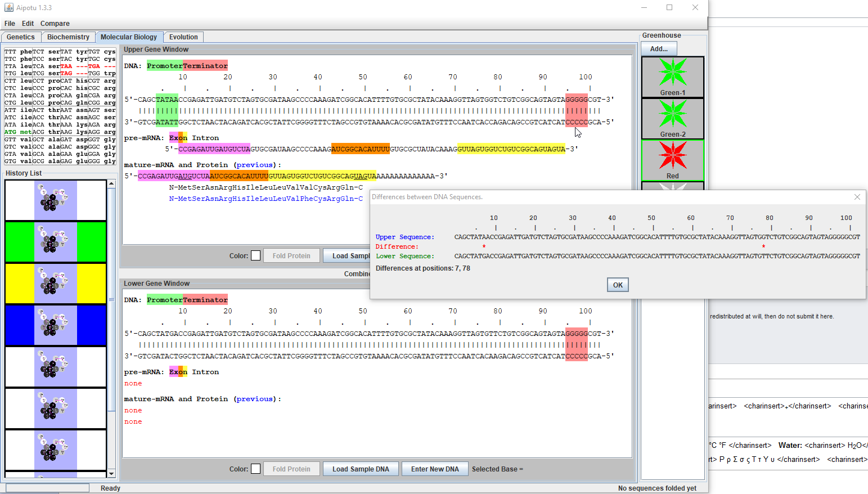This screenshot has height=494, width=868.
Task: Click the blue background protein history thumbnail
Action: (x=55, y=325)
